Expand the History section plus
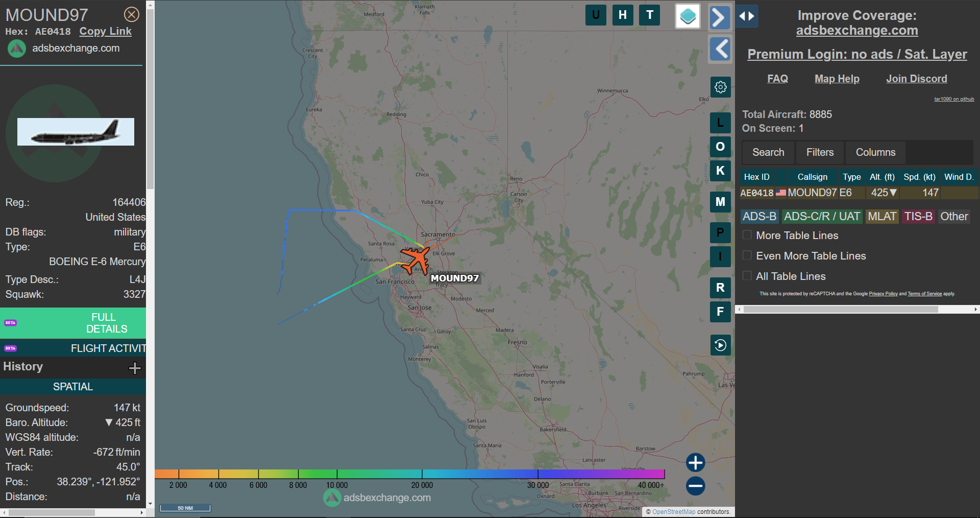The height and width of the screenshot is (518, 980). click(135, 368)
